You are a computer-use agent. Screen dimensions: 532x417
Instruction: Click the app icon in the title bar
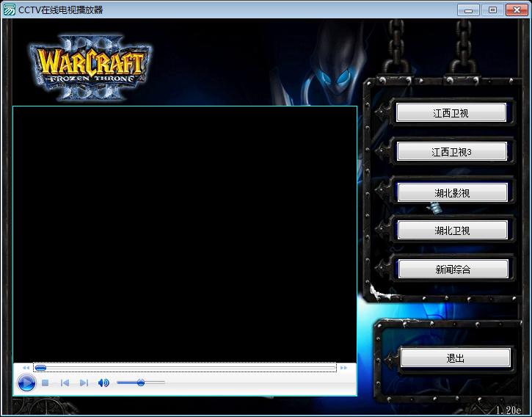9,10
